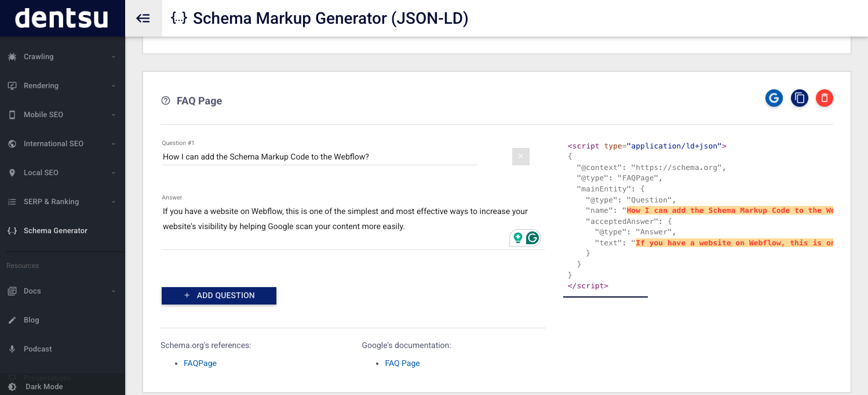The image size is (868, 395).
Task: Expand the Crawling menu chevron
Action: pyautogui.click(x=114, y=57)
